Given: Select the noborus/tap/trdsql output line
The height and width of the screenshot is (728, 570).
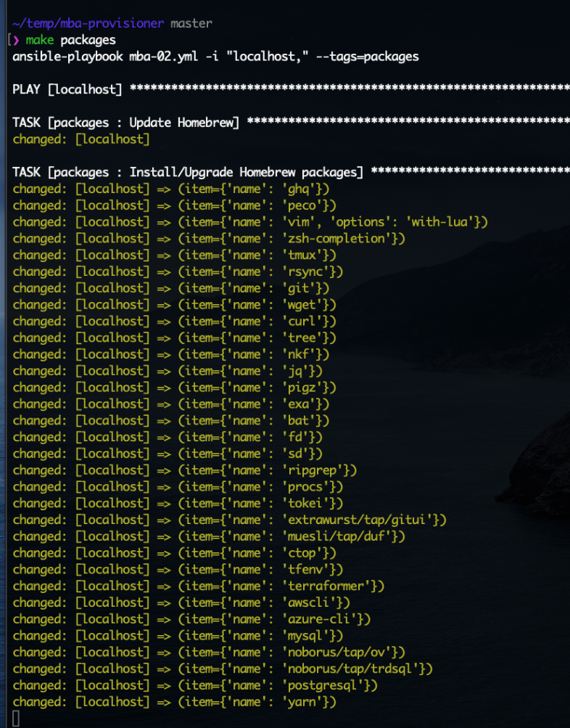Looking at the screenshot, I should (x=223, y=669).
